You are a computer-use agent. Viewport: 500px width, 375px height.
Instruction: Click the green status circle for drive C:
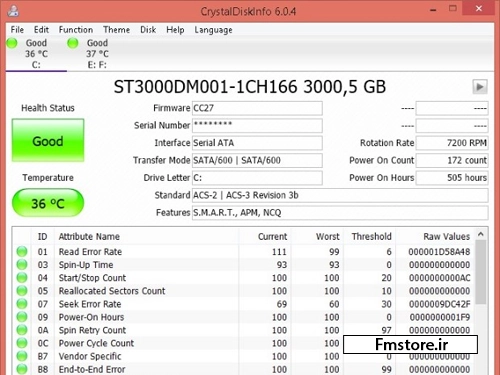(12, 43)
